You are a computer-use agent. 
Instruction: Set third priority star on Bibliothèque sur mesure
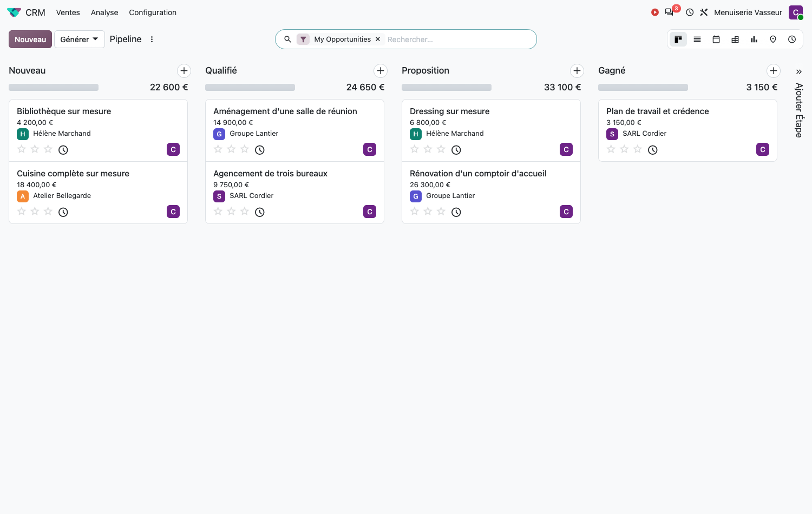pos(48,149)
